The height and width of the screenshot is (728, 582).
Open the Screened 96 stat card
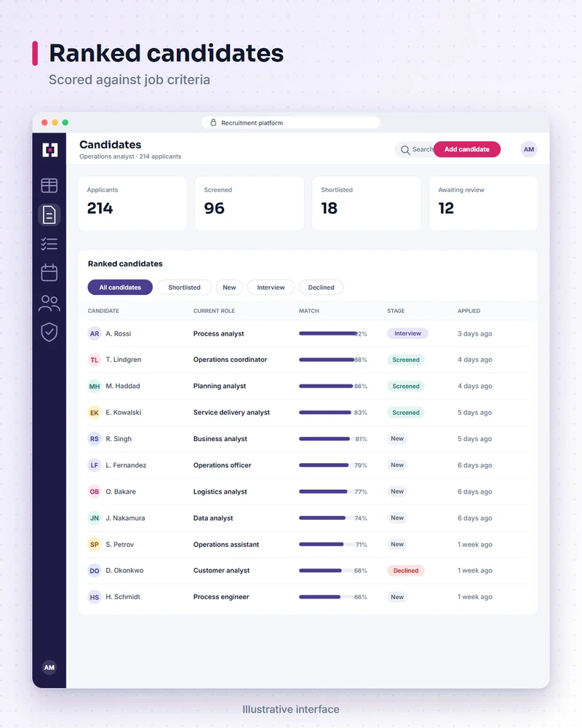[250, 203]
